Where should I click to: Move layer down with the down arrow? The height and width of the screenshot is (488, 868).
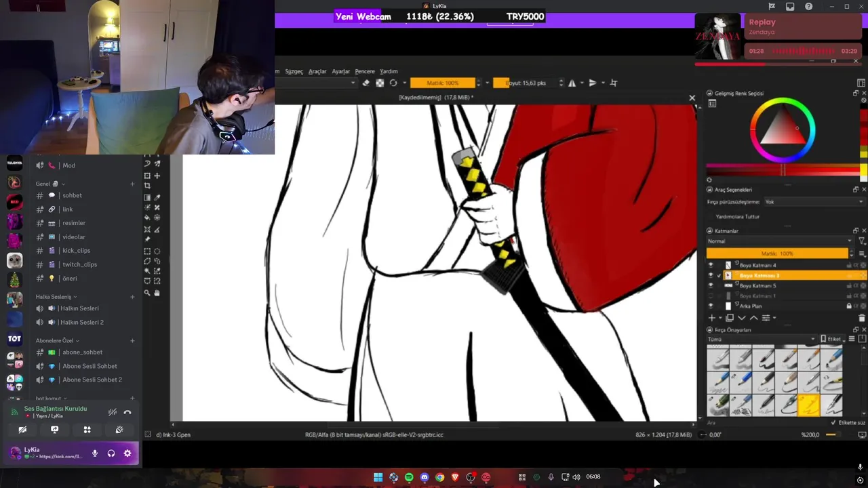(742, 318)
